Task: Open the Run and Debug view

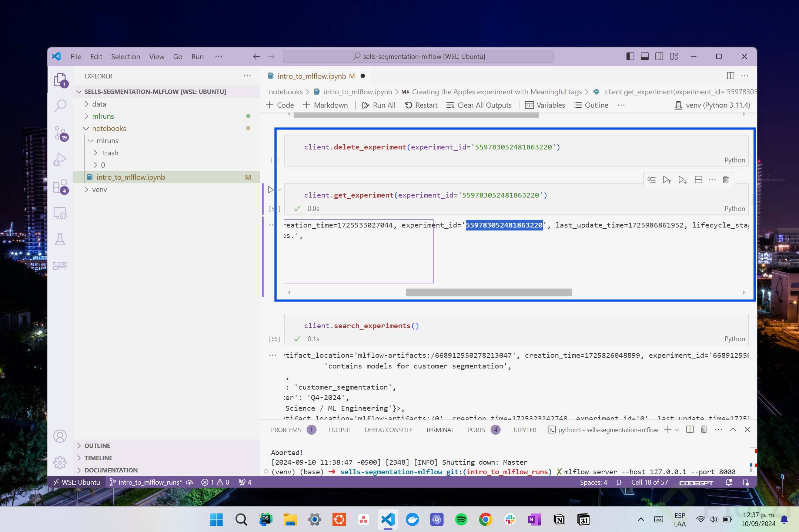Action: (x=60, y=159)
